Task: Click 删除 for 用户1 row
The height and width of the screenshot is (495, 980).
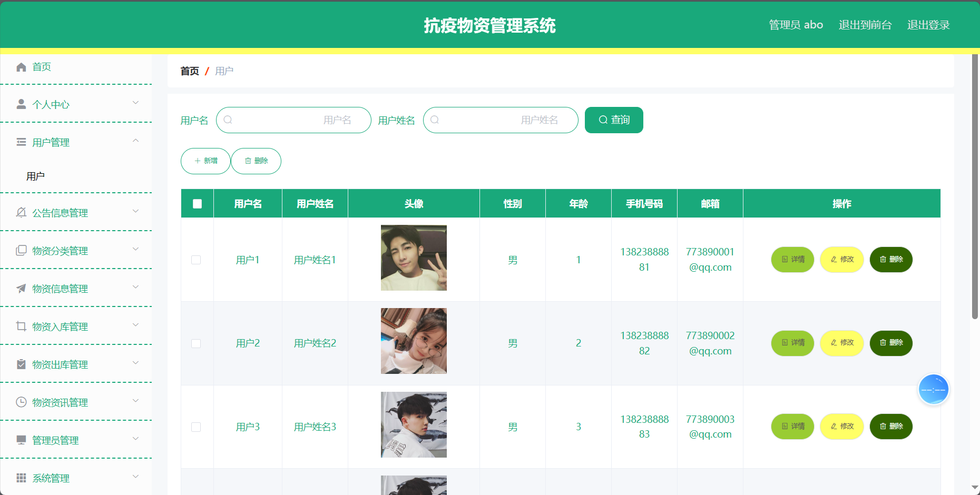Action: 891,260
